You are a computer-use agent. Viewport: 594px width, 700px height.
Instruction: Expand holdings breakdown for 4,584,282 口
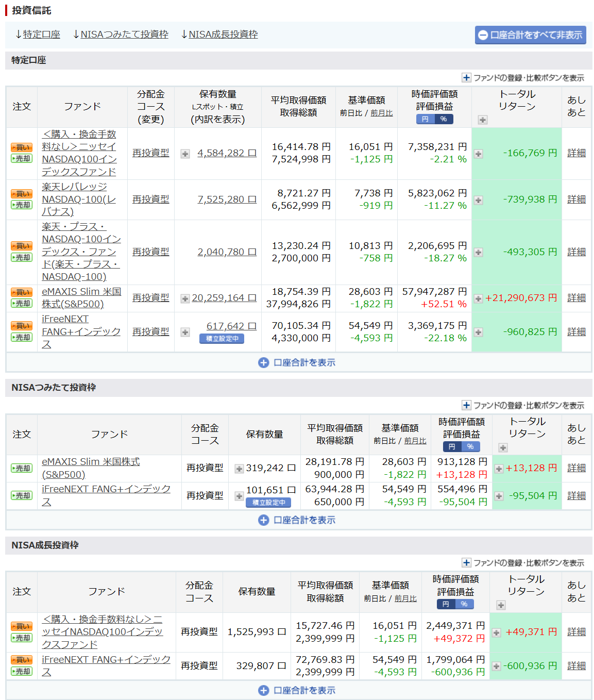(185, 154)
